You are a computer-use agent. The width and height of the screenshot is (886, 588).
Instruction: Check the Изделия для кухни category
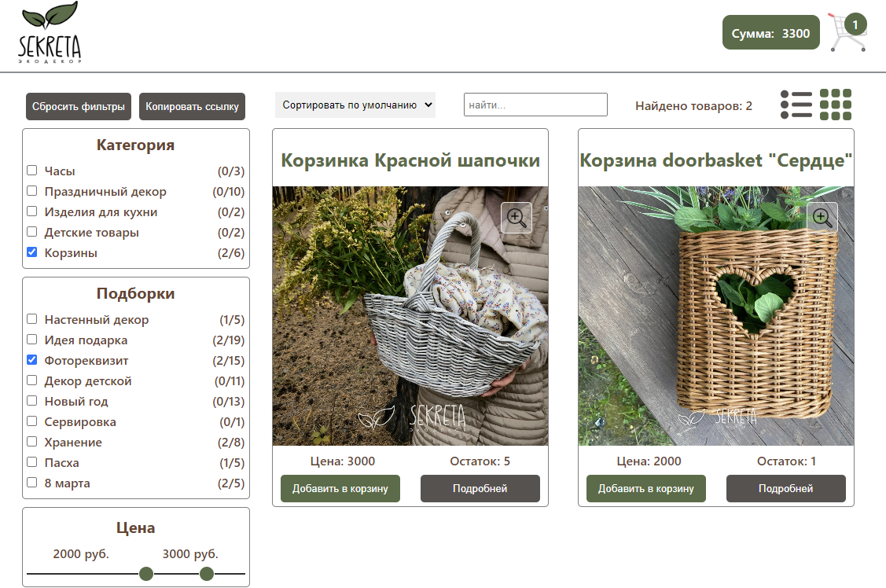tap(32, 211)
